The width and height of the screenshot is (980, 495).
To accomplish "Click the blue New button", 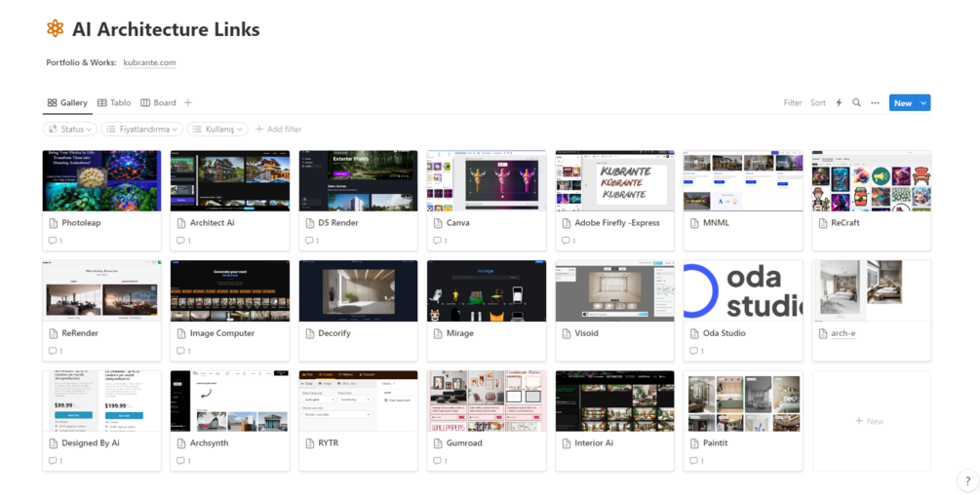I will [903, 103].
